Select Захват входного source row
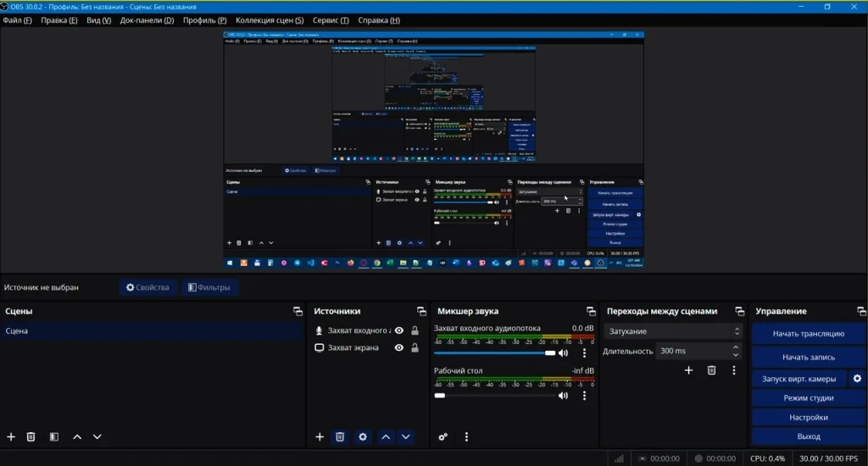This screenshot has width=868, height=466. [366, 330]
